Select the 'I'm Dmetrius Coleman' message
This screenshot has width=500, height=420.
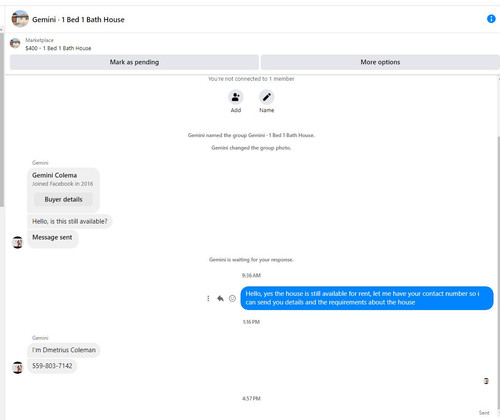pos(64,350)
